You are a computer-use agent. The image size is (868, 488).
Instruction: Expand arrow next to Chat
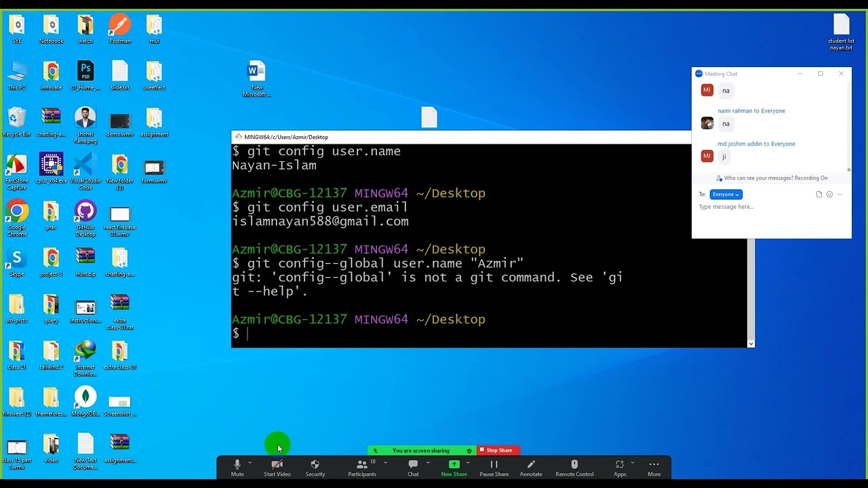[x=428, y=463]
